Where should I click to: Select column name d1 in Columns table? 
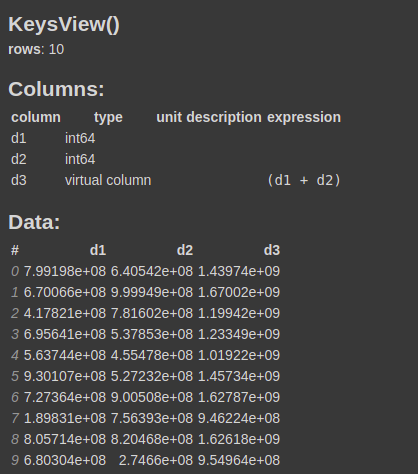tap(19, 138)
